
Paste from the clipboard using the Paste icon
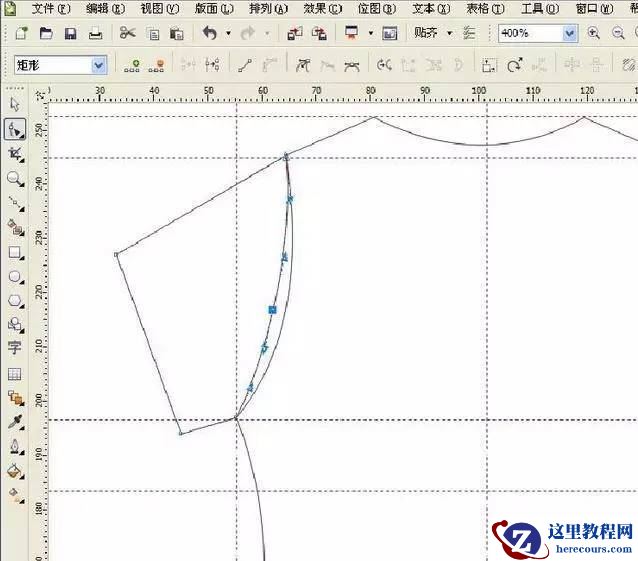tap(177, 34)
